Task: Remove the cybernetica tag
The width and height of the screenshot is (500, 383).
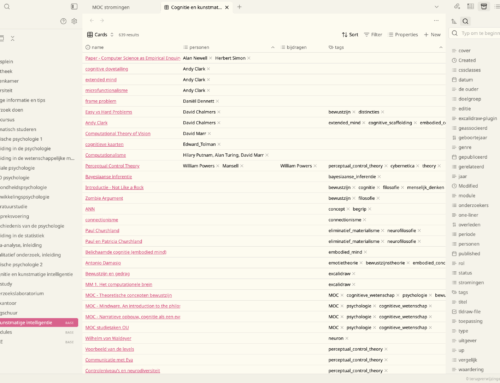Action: point(418,166)
